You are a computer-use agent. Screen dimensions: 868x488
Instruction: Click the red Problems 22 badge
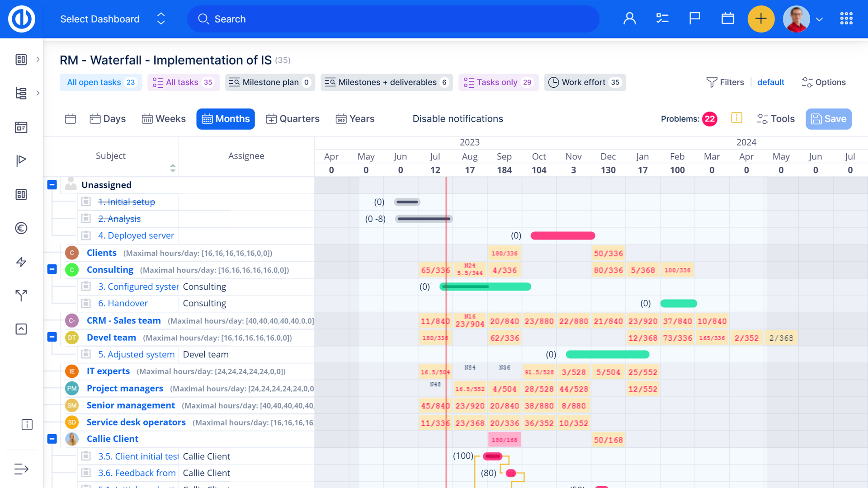pyautogui.click(x=709, y=119)
